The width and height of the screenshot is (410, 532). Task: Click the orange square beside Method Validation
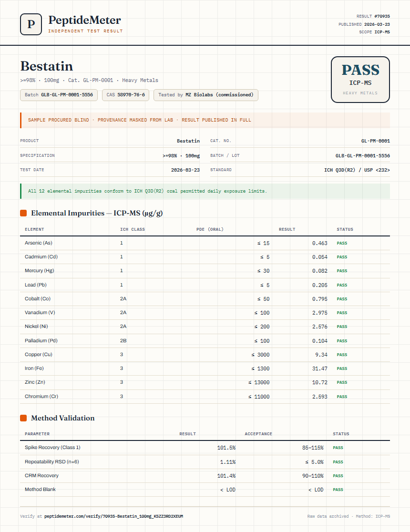click(23, 418)
